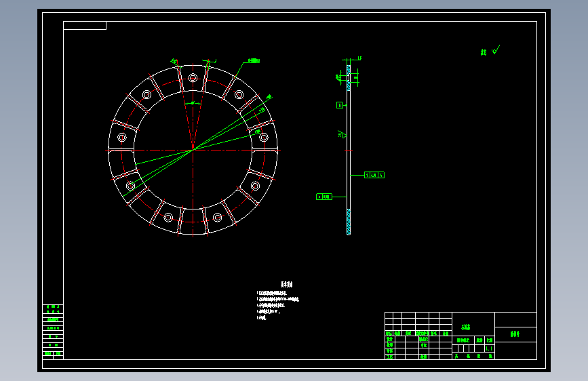588x381 pixels.
Task: Select the angle dimension between the top radial centerlines
Action: tap(193, 103)
